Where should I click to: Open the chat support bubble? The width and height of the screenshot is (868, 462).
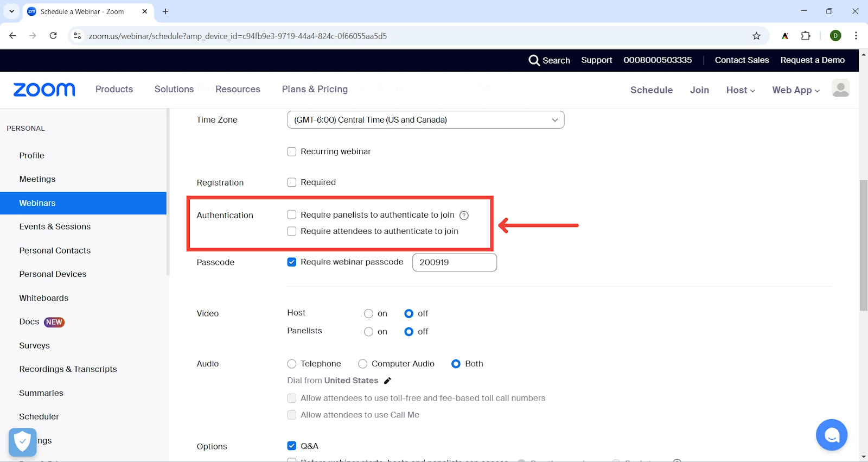[x=831, y=435]
